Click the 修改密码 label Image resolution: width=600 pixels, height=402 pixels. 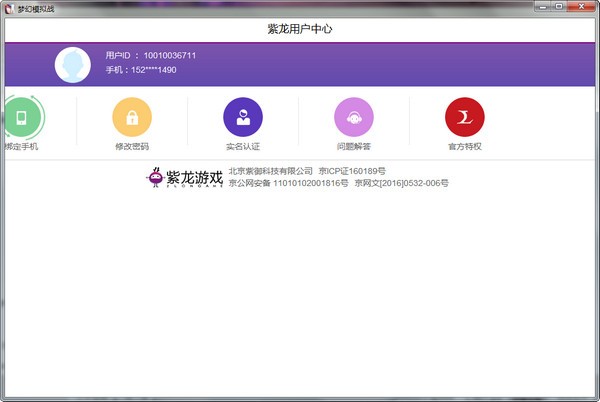pos(132,146)
